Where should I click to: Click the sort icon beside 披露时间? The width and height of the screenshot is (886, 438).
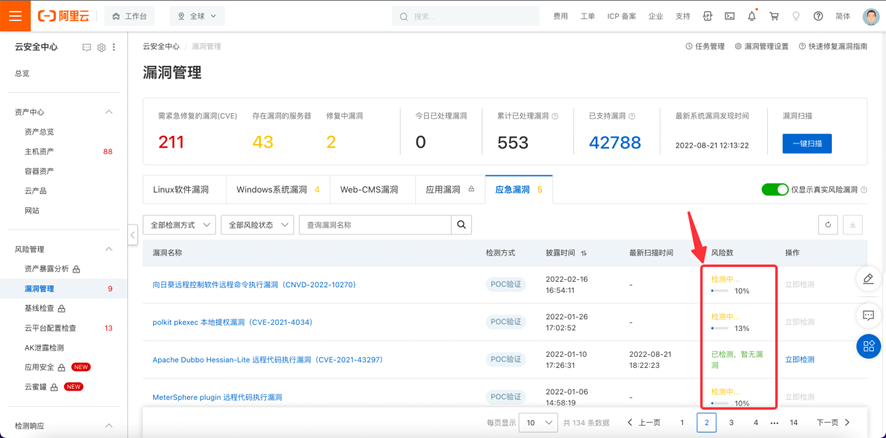pos(584,253)
